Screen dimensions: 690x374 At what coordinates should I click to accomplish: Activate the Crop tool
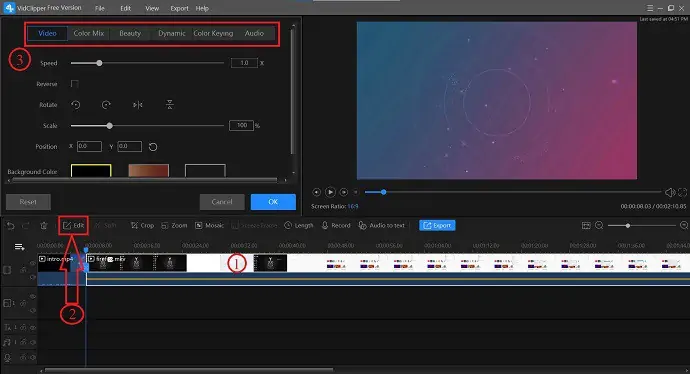pos(142,225)
